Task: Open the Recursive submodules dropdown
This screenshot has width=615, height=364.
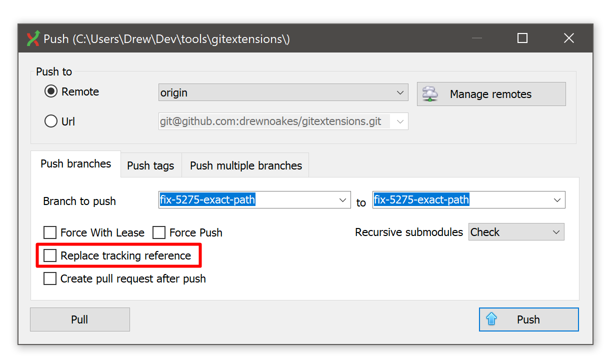Action: tap(556, 231)
